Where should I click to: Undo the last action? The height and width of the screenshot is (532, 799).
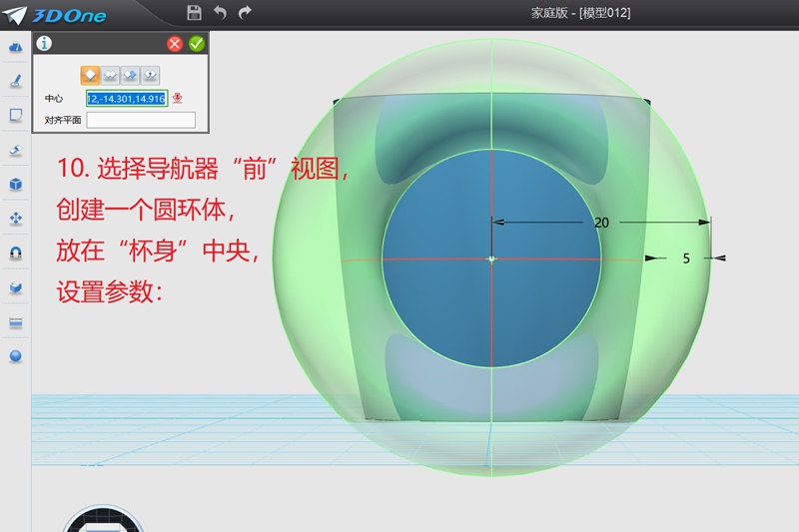coord(220,12)
